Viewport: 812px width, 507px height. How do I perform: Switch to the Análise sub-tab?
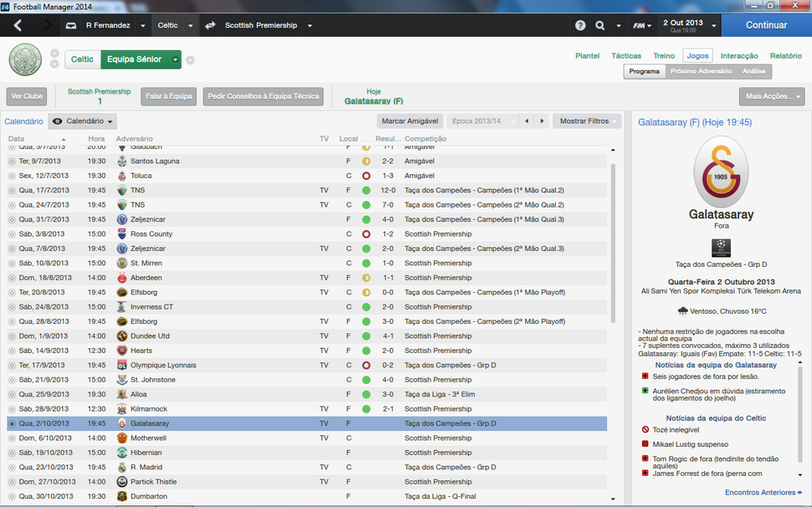coord(753,71)
